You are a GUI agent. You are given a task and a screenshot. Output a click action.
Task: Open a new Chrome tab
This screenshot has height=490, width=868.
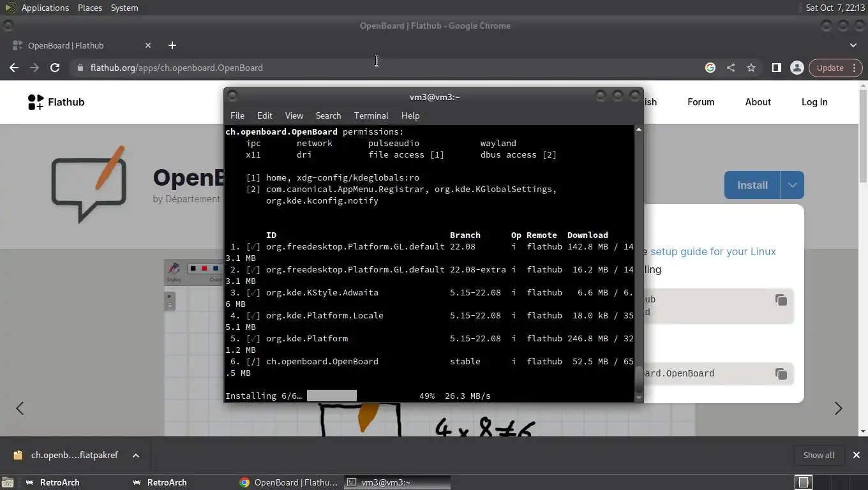click(172, 45)
